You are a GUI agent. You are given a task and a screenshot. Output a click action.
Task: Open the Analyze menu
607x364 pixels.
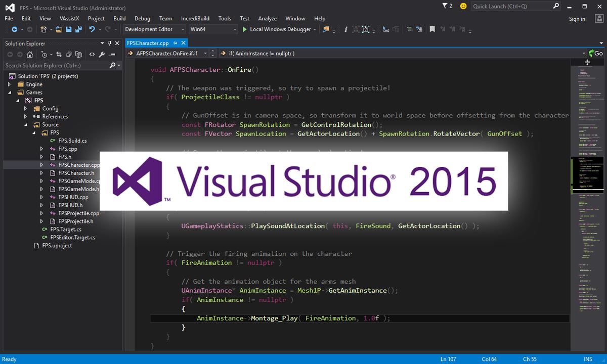267,19
